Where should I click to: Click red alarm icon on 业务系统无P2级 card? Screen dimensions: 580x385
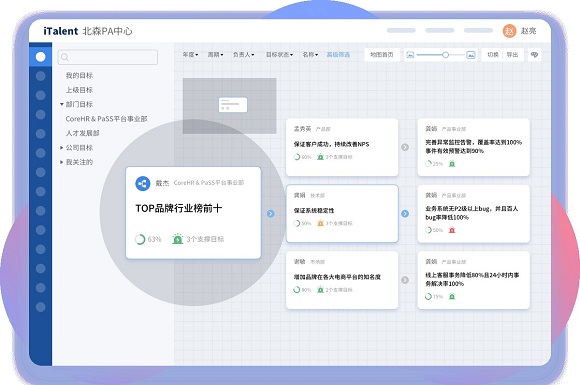tap(452, 230)
